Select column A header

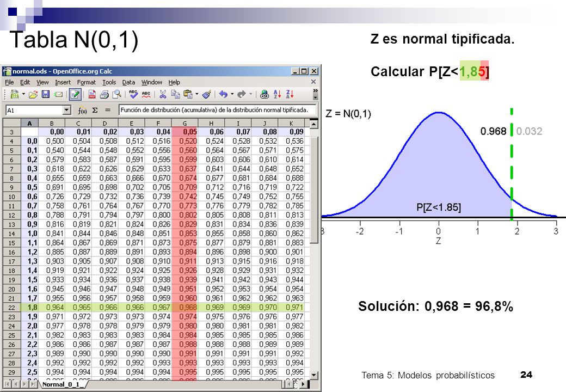[29, 123]
